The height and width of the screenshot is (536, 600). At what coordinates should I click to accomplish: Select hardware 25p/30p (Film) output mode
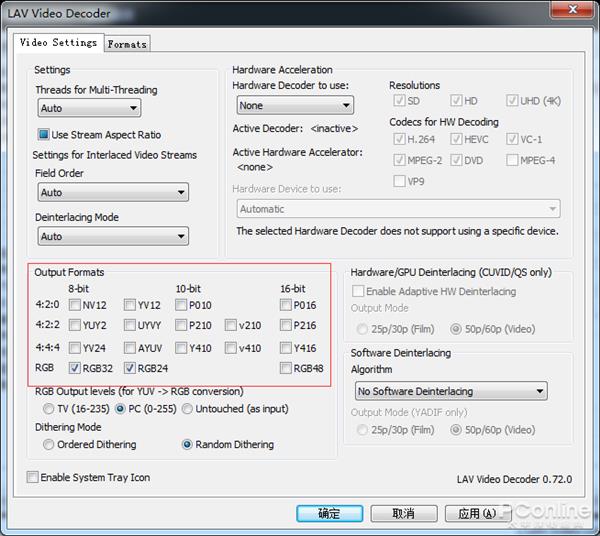pyautogui.click(x=362, y=329)
